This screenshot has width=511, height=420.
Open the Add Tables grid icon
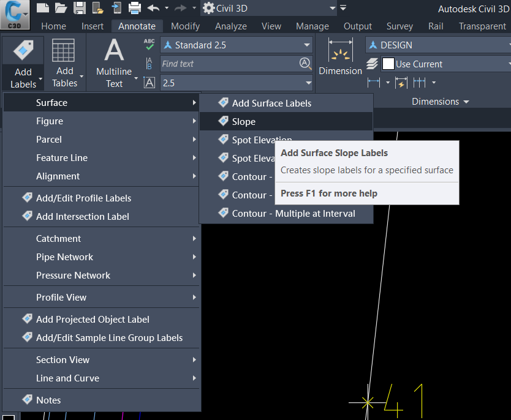63,50
